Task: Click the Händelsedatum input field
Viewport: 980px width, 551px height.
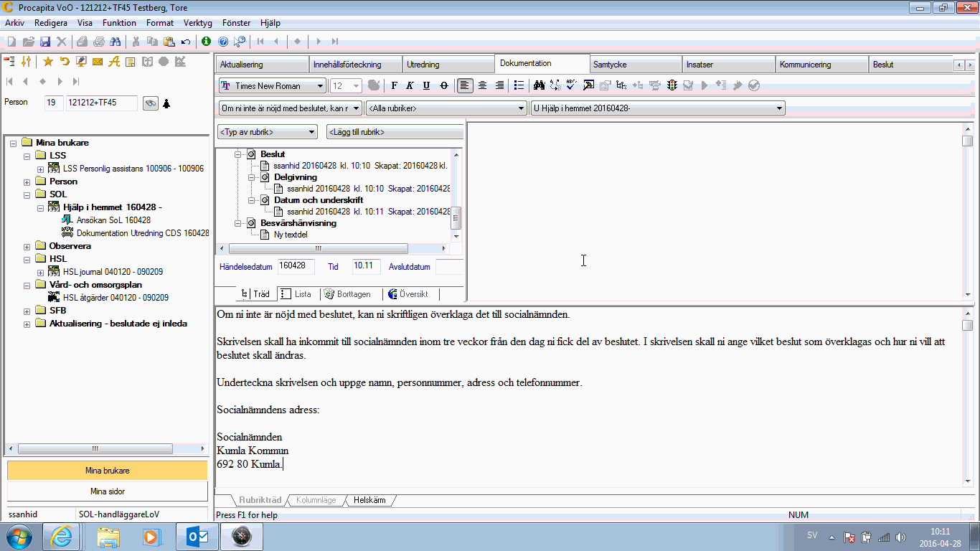Action: tap(296, 266)
